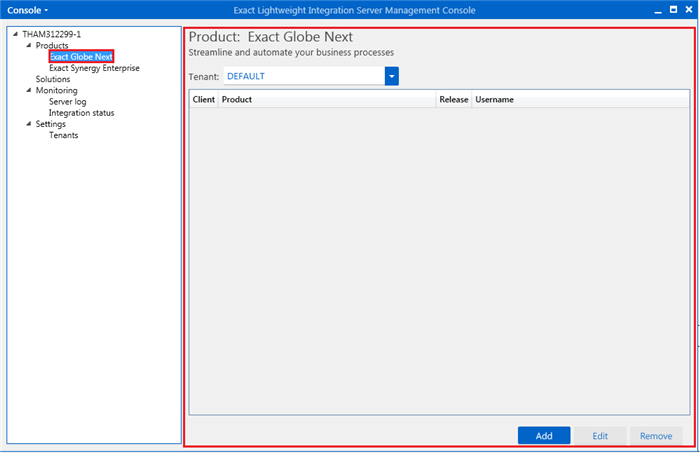700x453 pixels.
Task: Collapse the Settings tree node
Action: pyautogui.click(x=29, y=124)
